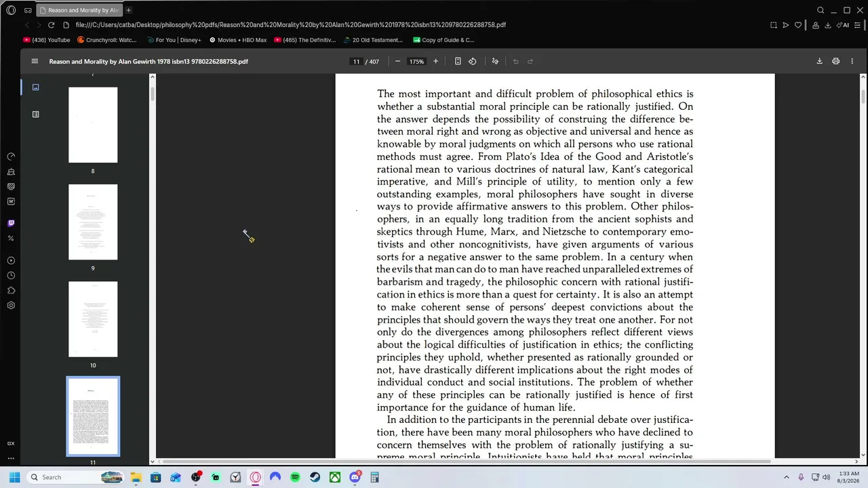Open the Aria AI button in toolbar
This screenshot has width=868, height=488.
843,25
